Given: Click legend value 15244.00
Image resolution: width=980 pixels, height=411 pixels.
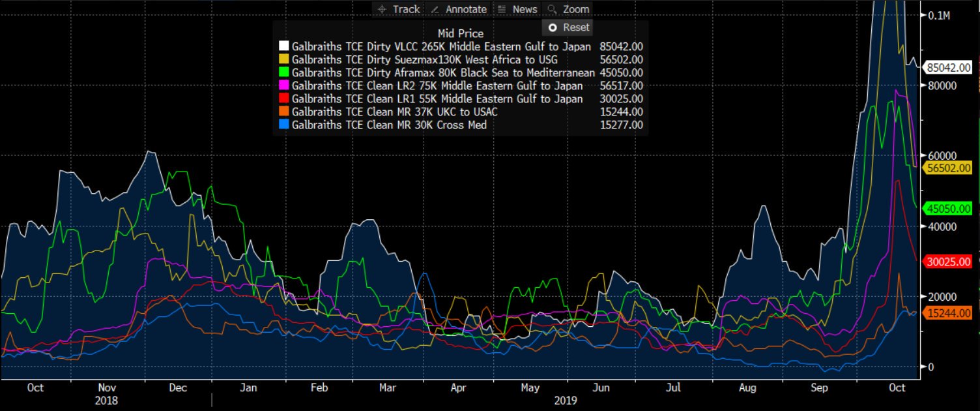Looking at the screenshot, I should (x=621, y=112).
